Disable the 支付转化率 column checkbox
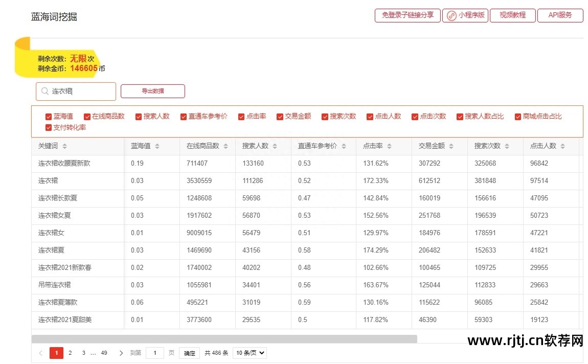 click(x=49, y=128)
